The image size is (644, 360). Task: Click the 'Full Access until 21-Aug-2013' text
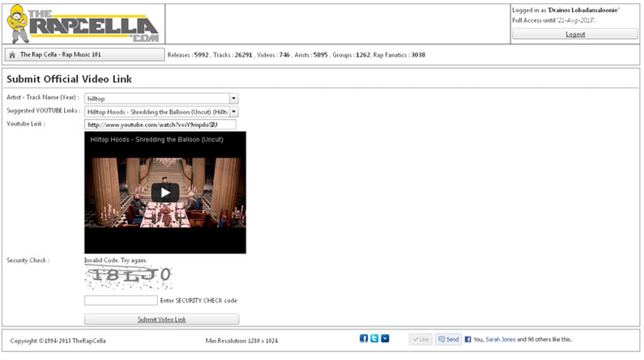click(554, 20)
